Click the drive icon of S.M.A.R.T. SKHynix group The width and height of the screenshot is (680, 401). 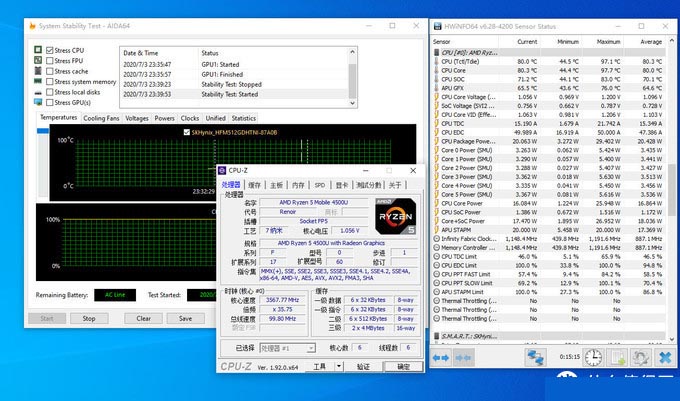coord(437,336)
